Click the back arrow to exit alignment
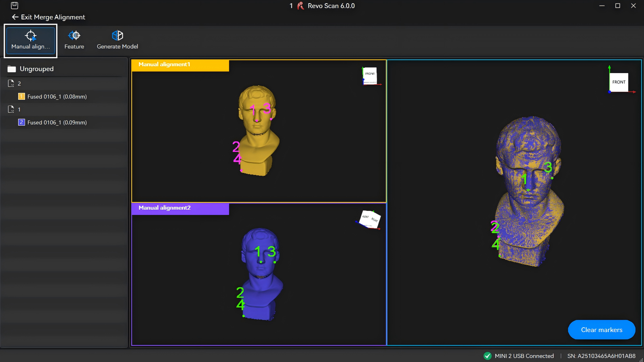This screenshot has width=644, height=362. (x=15, y=17)
